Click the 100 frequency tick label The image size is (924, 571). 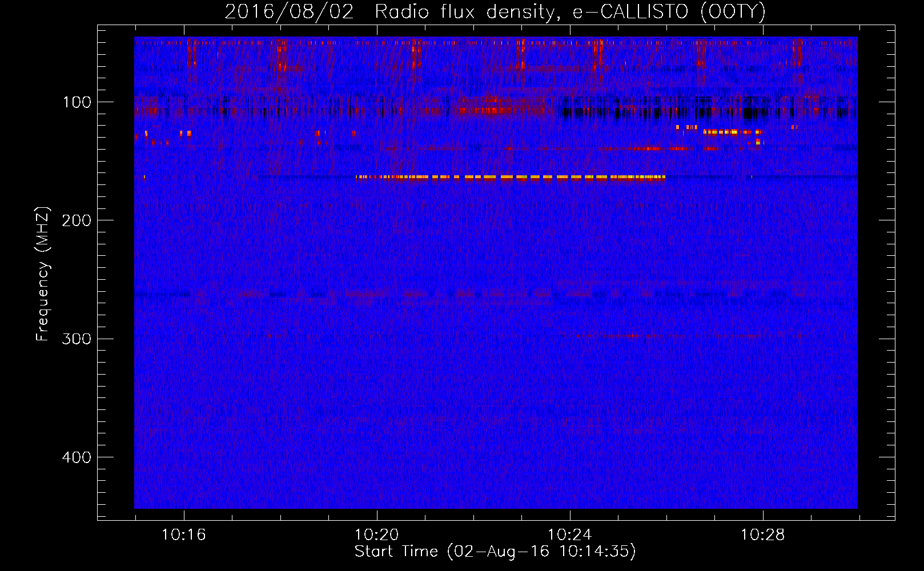77,102
